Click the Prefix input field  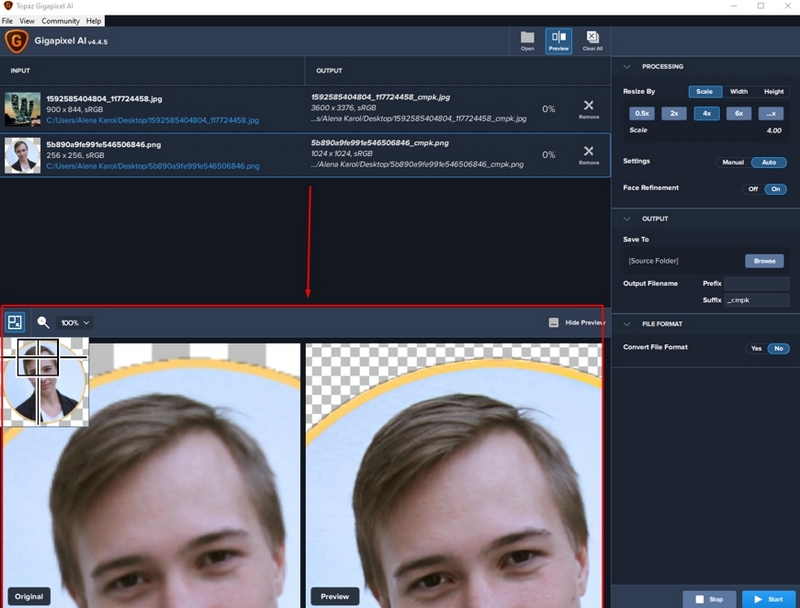click(757, 284)
